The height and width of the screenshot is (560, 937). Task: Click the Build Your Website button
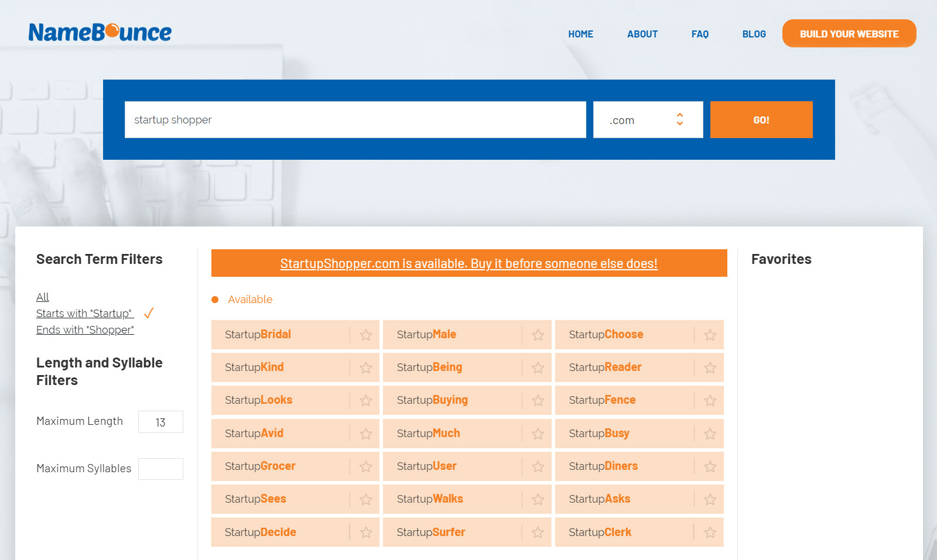tap(849, 33)
